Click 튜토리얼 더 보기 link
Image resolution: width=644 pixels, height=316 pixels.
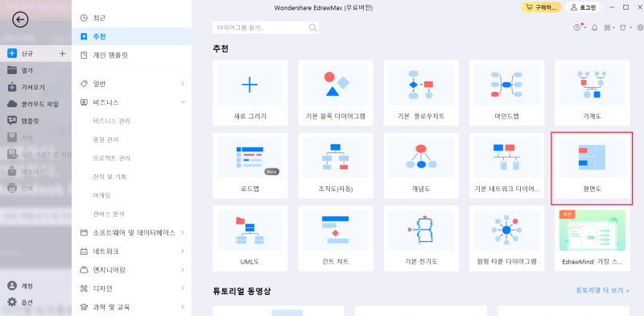click(602, 290)
